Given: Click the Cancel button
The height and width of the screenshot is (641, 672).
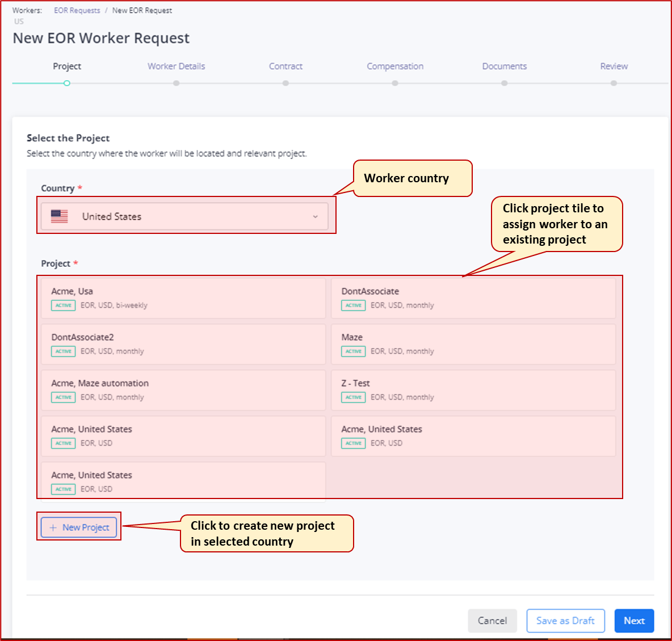Looking at the screenshot, I should (x=492, y=621).
